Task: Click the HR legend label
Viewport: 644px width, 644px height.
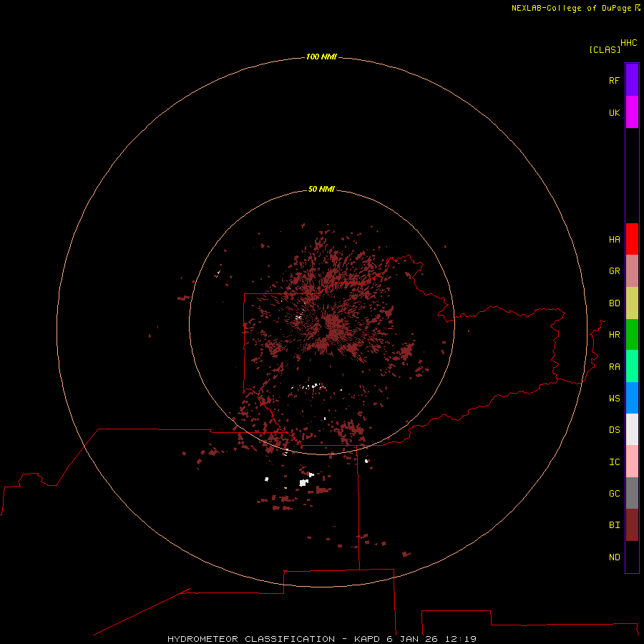Action: coord(614,335)
